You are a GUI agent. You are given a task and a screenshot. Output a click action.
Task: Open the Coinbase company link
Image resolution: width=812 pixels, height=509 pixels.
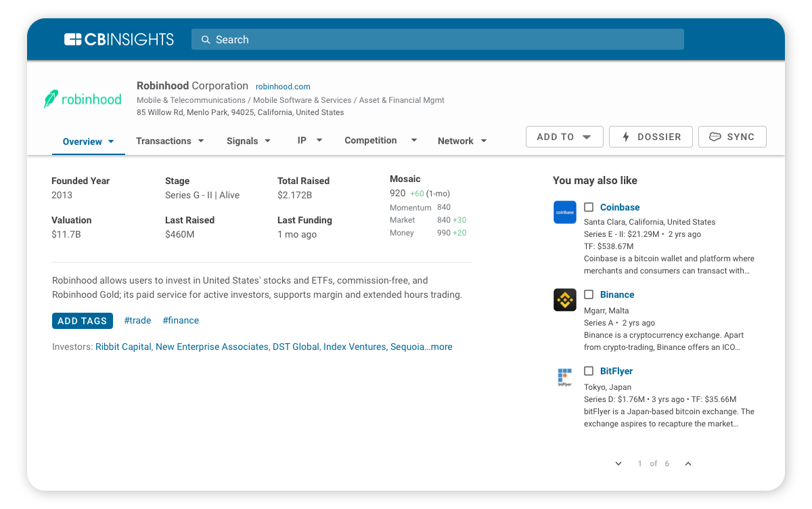point(620,207)
